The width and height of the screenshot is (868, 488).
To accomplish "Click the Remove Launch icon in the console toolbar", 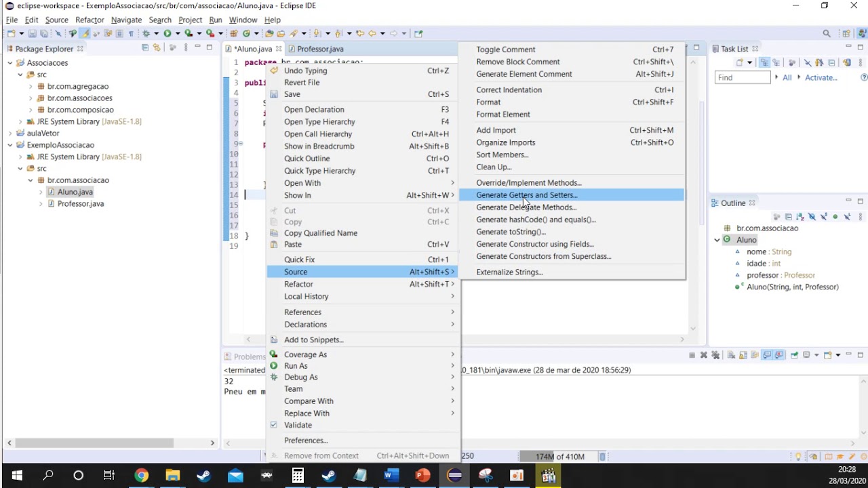I will pos(704,355).
